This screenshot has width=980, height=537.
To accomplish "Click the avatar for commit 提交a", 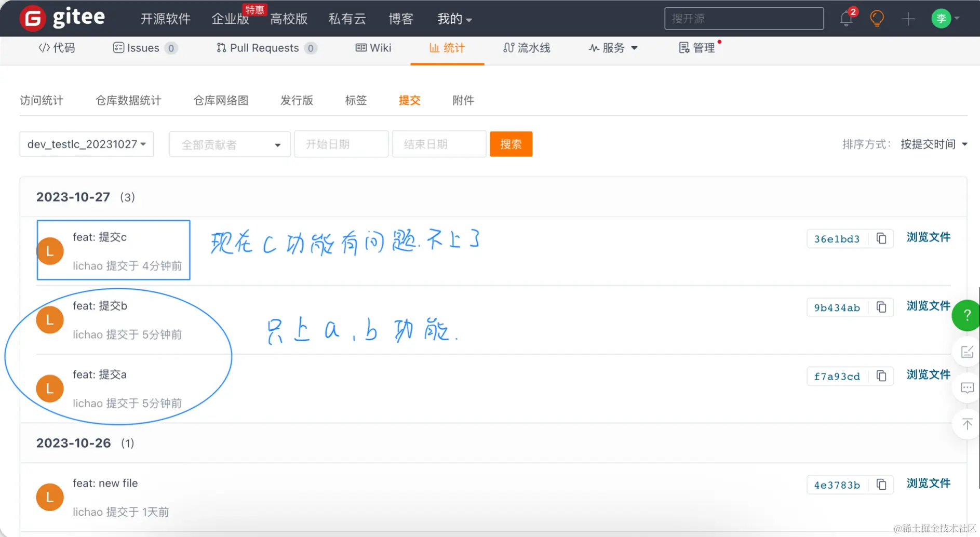I will pos(50,388).
